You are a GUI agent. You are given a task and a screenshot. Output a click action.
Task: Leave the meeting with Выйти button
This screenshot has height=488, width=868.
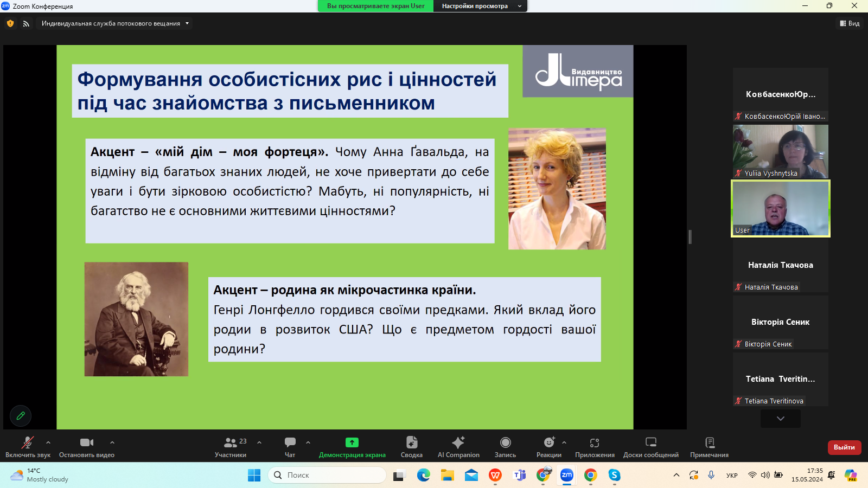pyautogui.click(x=844, y=447)
